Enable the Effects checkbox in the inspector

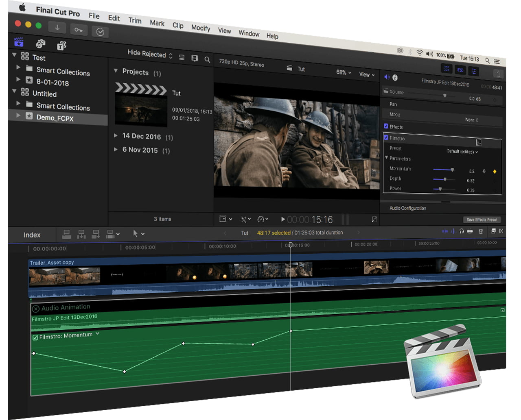386,126
